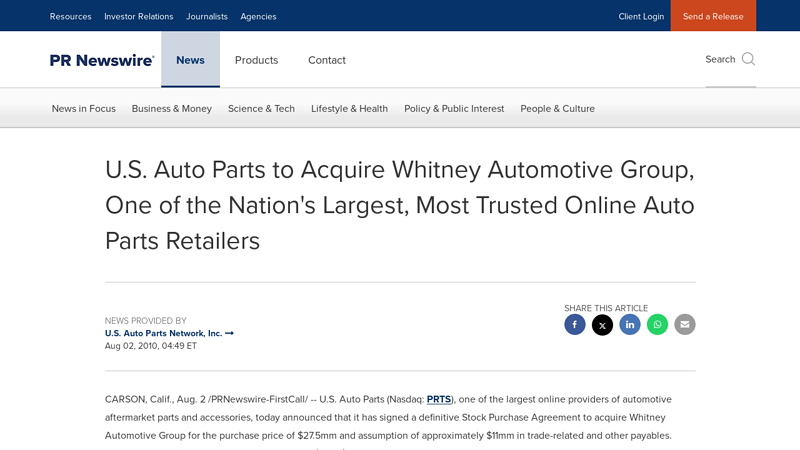Share article on LinkedIn
The image size is (800, 450).
(630, 324)
